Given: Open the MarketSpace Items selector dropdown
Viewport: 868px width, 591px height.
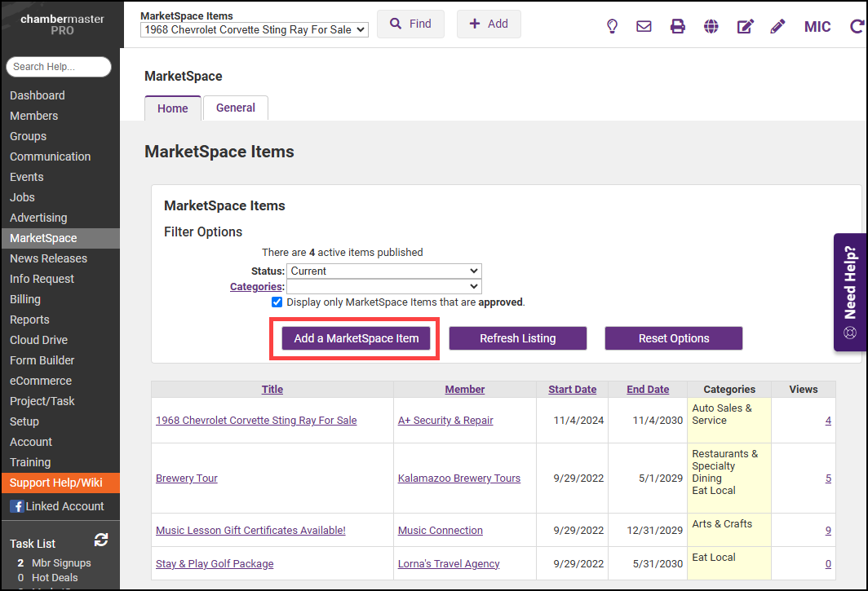Looking at the screenshot, I should (x=255, y=29).
